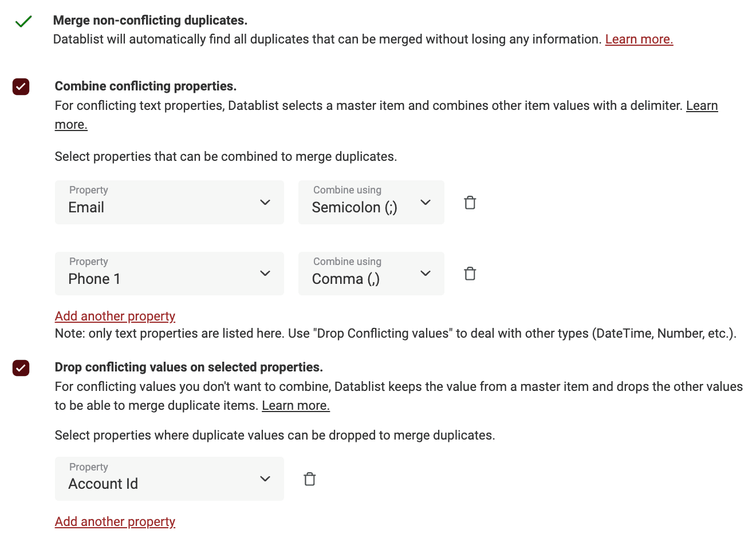Select the trash icon under Drop conflicting values
The width and height of the screenshot is (756, 534).
pos(309,478)
